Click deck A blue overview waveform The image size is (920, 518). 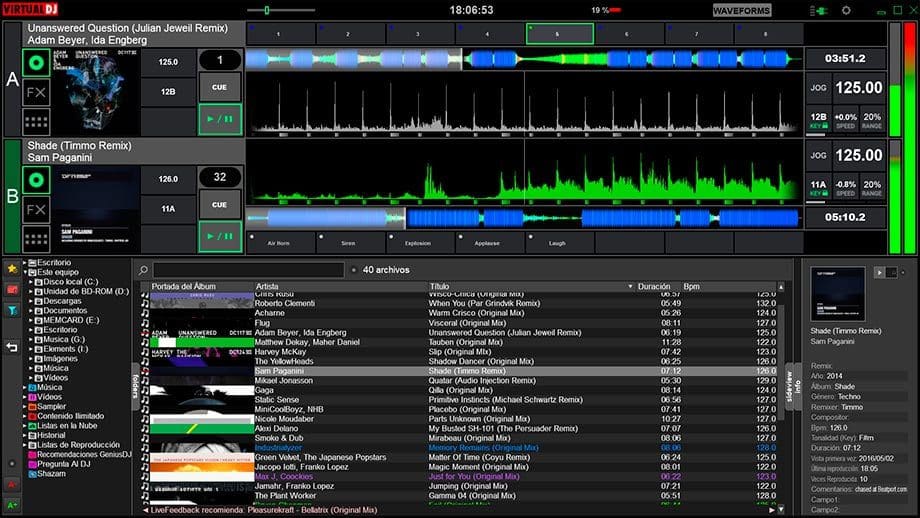(x=524, y=59)
